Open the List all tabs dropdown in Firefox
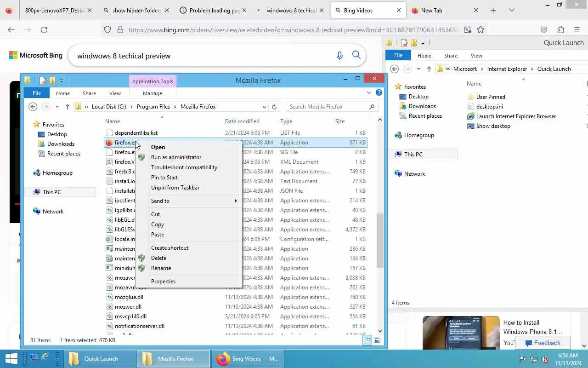This screenshot has width=588, height=368. point(512,10)
